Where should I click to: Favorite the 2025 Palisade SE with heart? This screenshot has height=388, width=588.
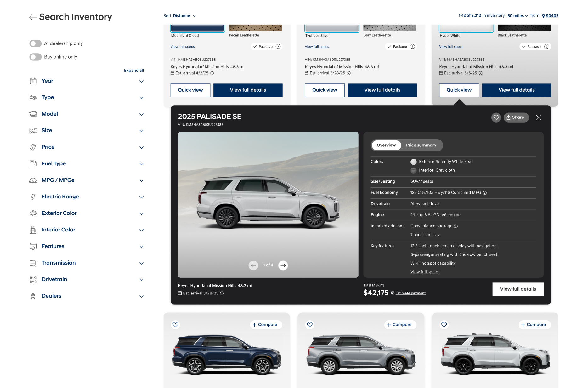tap(496, 117)
